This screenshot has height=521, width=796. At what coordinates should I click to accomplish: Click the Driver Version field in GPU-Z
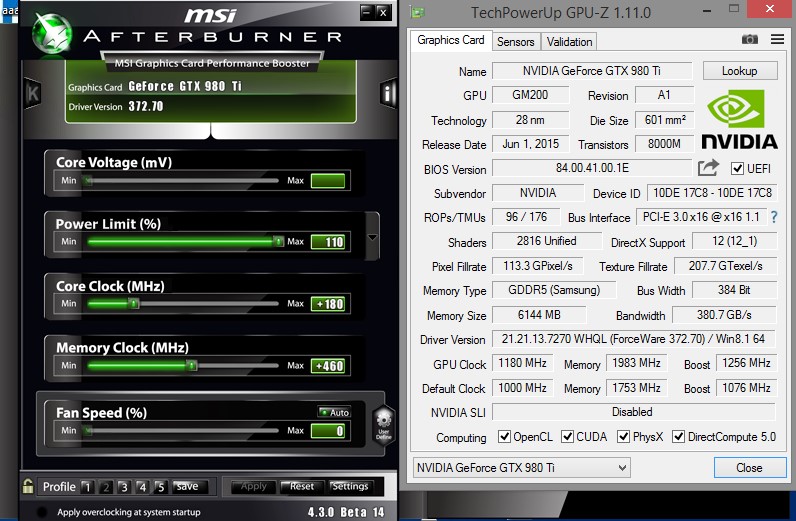(634, 339)
